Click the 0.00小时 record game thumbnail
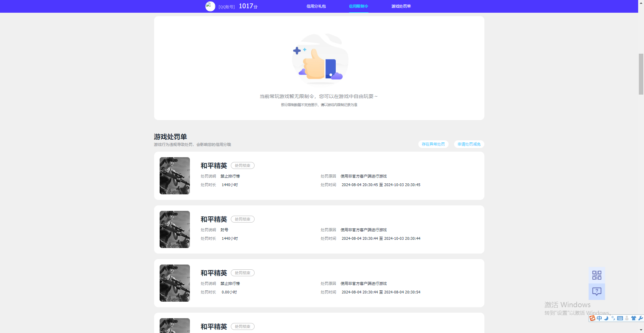Image resolution: width=644 pixels, height=333 pixels. click(175, 283)
